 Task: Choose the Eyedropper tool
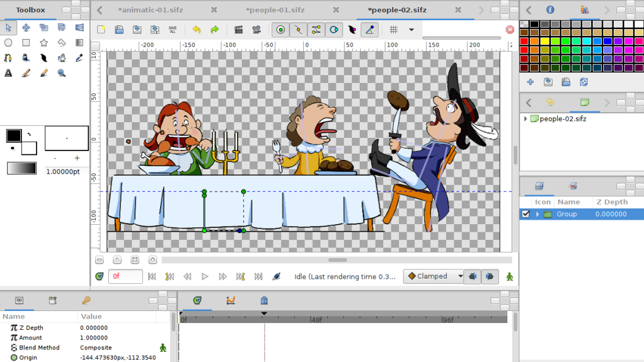(79, 58)
